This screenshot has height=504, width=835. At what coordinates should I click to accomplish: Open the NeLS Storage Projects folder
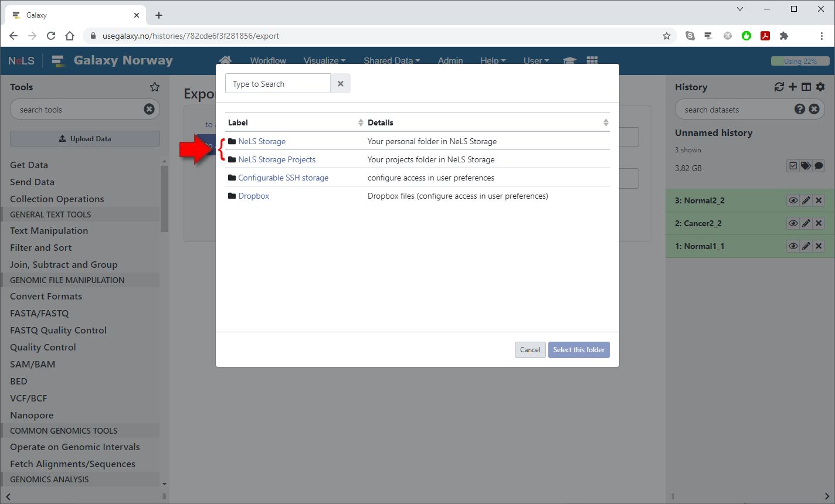tap(277, 159)
